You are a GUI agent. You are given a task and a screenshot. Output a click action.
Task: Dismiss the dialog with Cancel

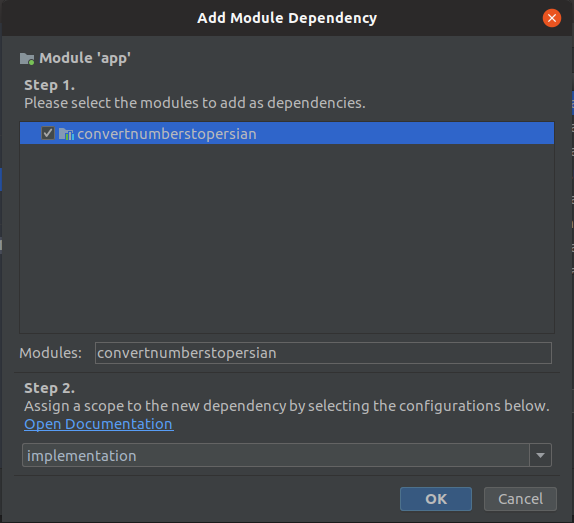[x=520, y=499]
